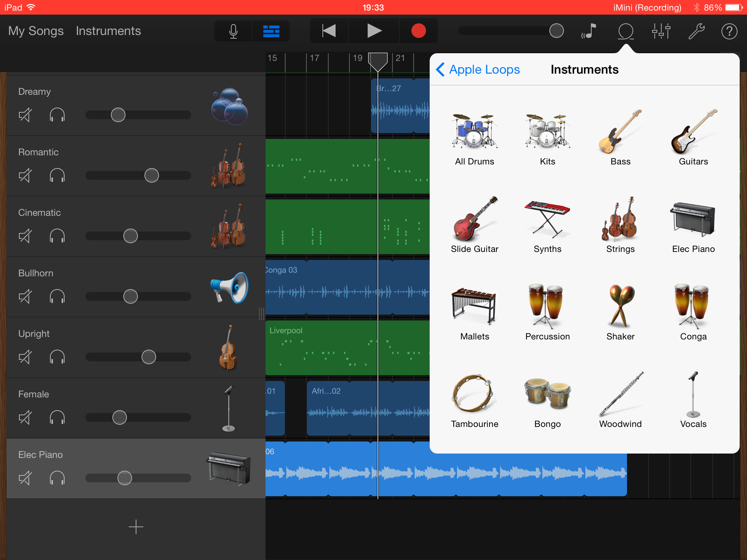Image resolution: width=747 pixels, height=560 pixels.
Task: Tap the Upright bass track icon
Action: (228, 348)
